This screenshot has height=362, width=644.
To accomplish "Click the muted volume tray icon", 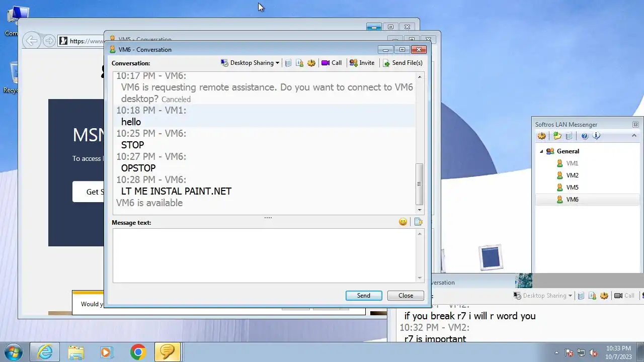I will [593, 352].
